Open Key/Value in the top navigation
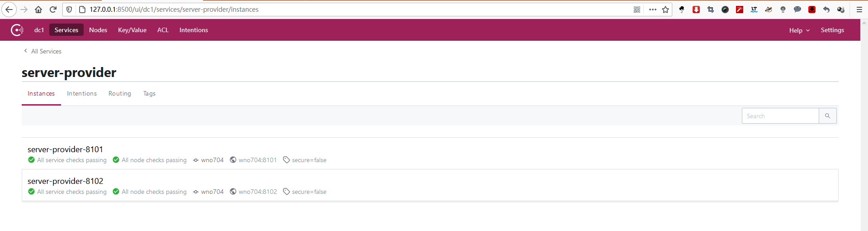 pyautogui.click(x=132, y=30)
